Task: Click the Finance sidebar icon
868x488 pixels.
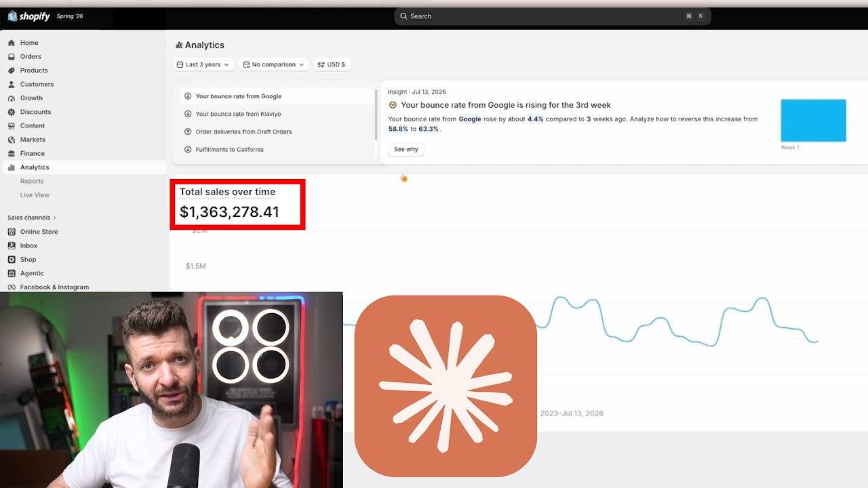Action: (12, 153)
